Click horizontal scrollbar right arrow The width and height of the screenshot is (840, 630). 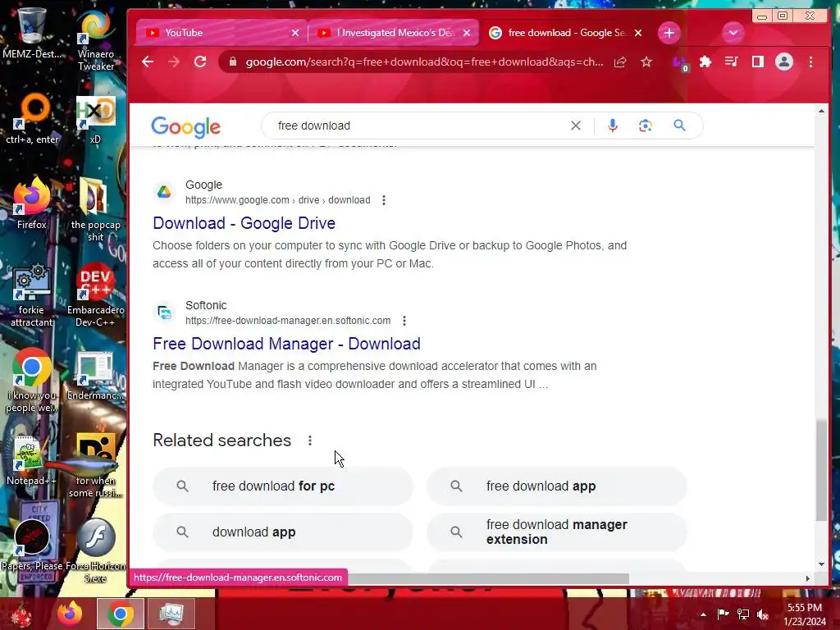(x=808, y=578)
